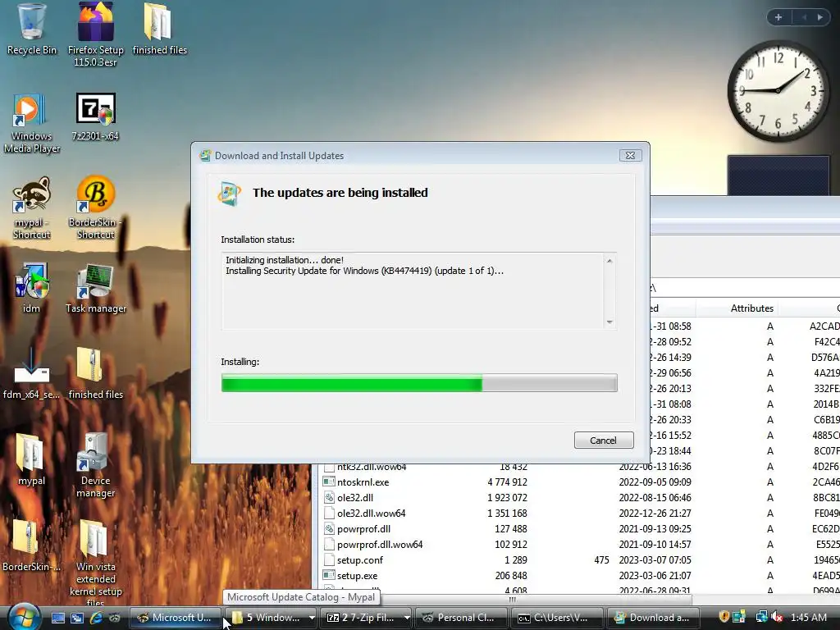The image size is (840, 630).
Task: Click the sidebar add gadget plus button
Action: click(x=778, y=17)
